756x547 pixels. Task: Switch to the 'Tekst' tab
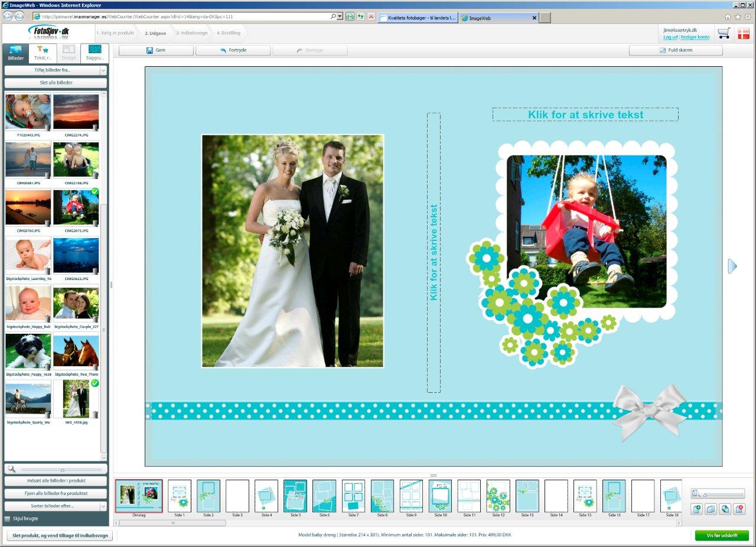(43, 53)
